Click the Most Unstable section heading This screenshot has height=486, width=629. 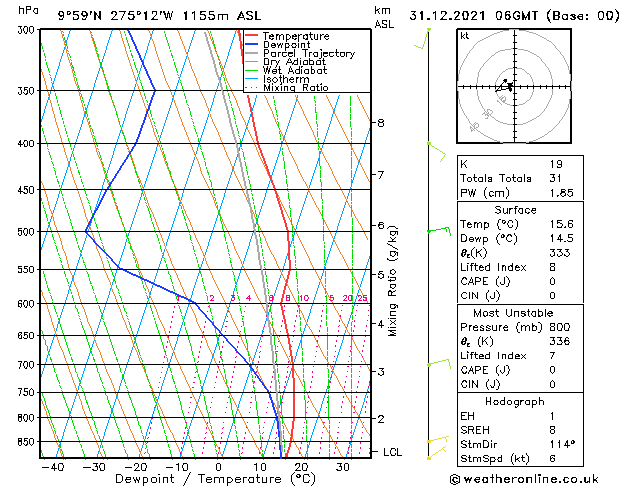[x=513, y=313]
